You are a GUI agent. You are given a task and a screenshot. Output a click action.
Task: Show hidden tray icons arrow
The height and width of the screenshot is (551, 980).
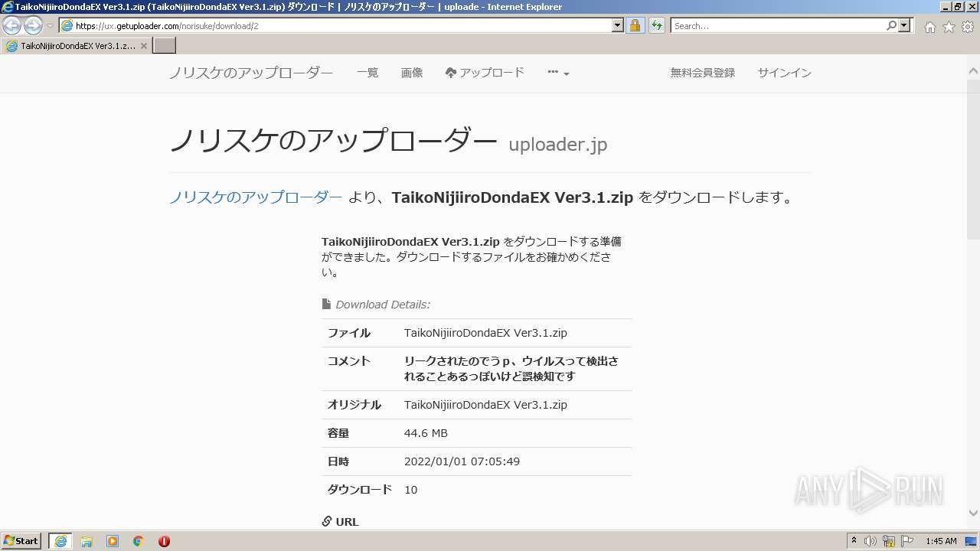point(854,541)
